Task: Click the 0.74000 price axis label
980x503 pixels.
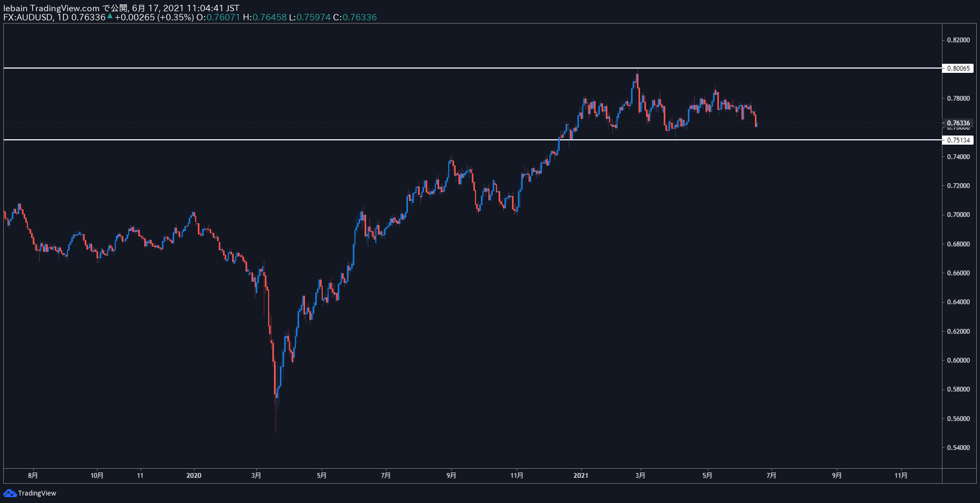Action: tap(958, 156)
